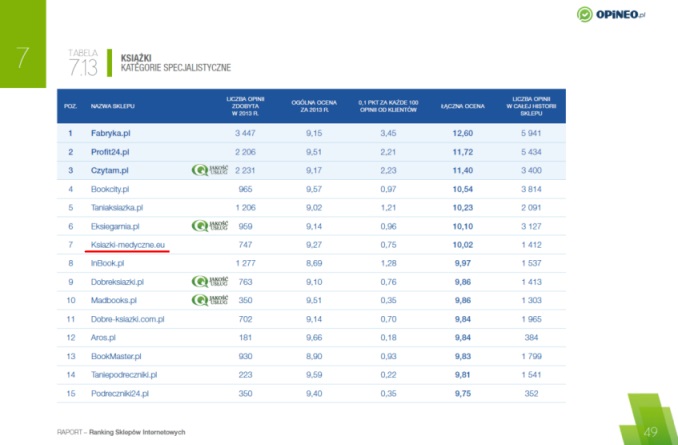
Task: Open the Profit24.pl store name
Action: pos(110,152)
